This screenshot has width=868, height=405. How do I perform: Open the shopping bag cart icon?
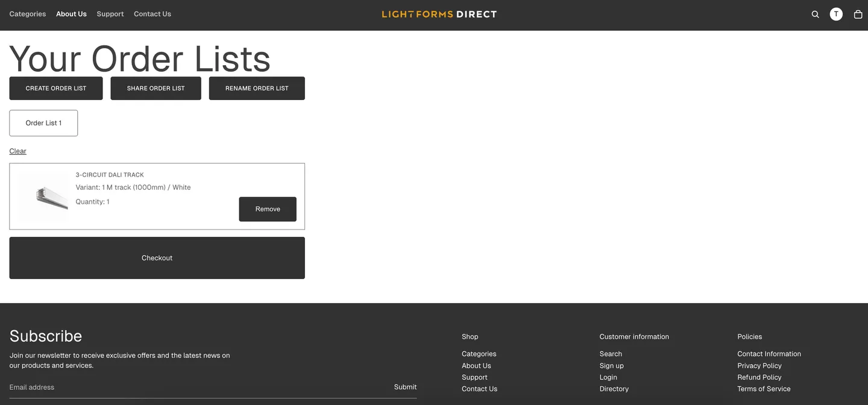858,14
